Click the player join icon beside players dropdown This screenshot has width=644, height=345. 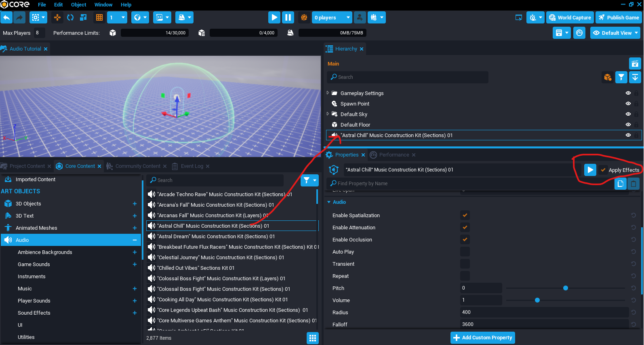(x=360, y=17)
